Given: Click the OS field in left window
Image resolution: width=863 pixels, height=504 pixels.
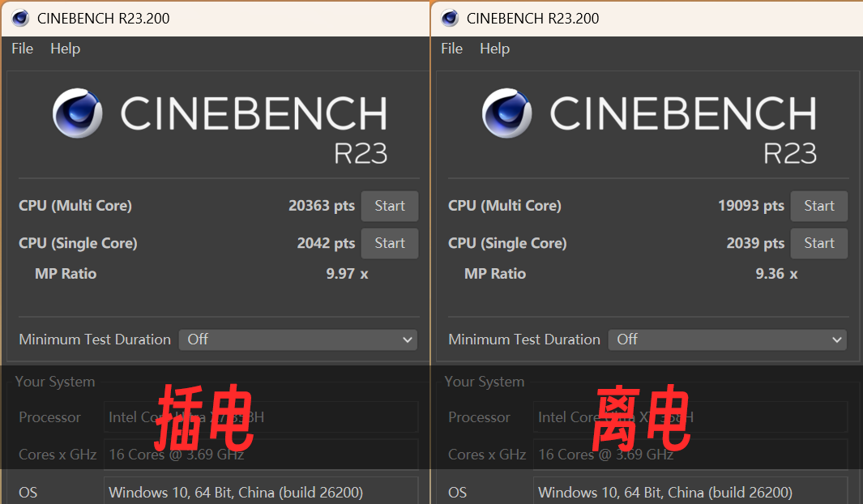Looking at the screenshot, I should tap(261, 492).
